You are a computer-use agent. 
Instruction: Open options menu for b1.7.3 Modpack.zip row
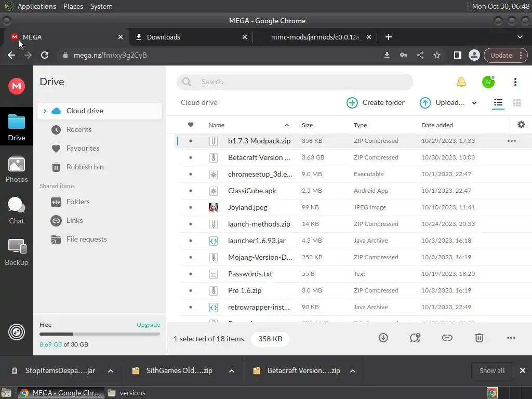[x=511, y=141]
